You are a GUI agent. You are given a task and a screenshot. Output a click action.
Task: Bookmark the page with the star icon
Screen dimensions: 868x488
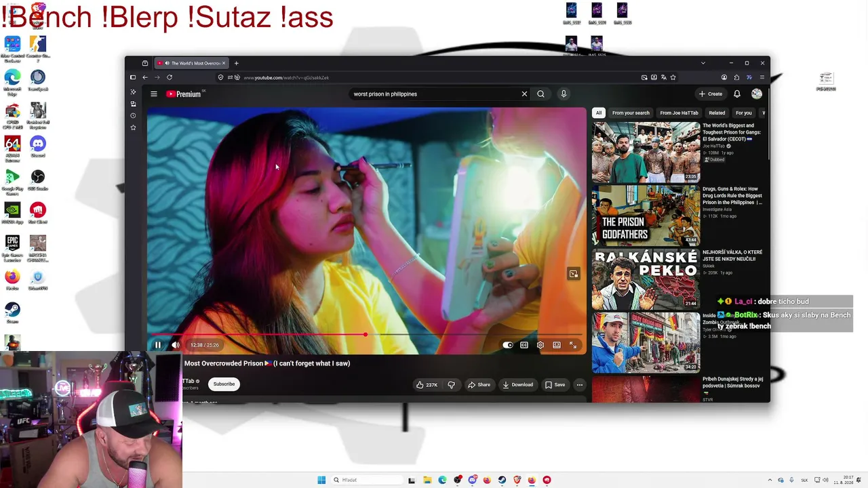[673, 77]
